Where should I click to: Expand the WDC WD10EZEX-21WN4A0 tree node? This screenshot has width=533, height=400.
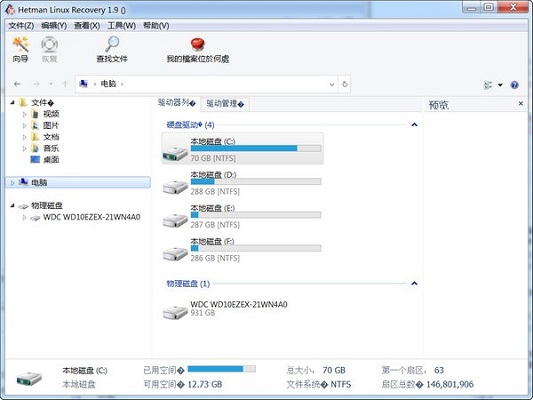tap(24, 217)
